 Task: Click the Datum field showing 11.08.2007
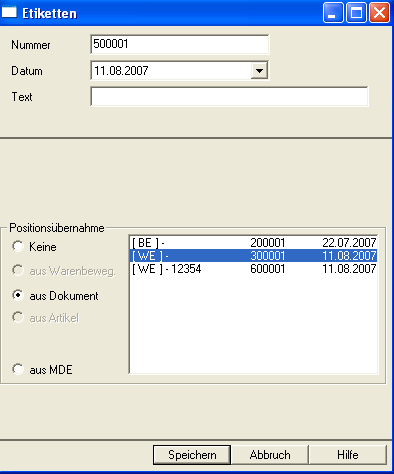pyautogui.click(x=171, y=71)
